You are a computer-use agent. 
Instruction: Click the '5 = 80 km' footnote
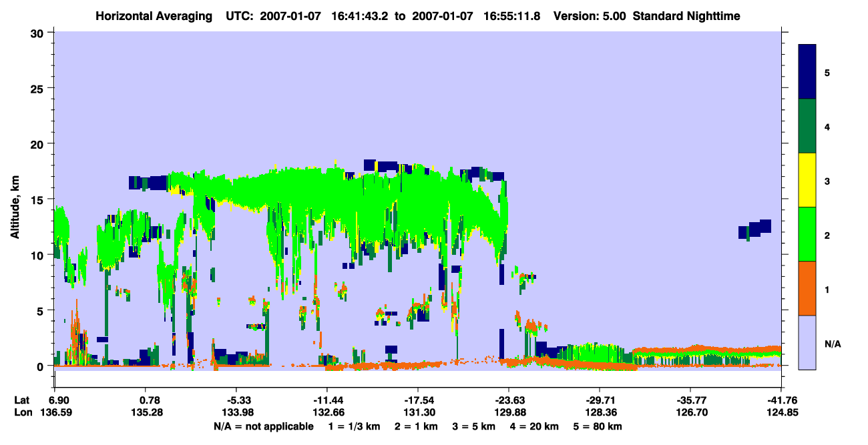pyautogui.click(x=597, y=426)
